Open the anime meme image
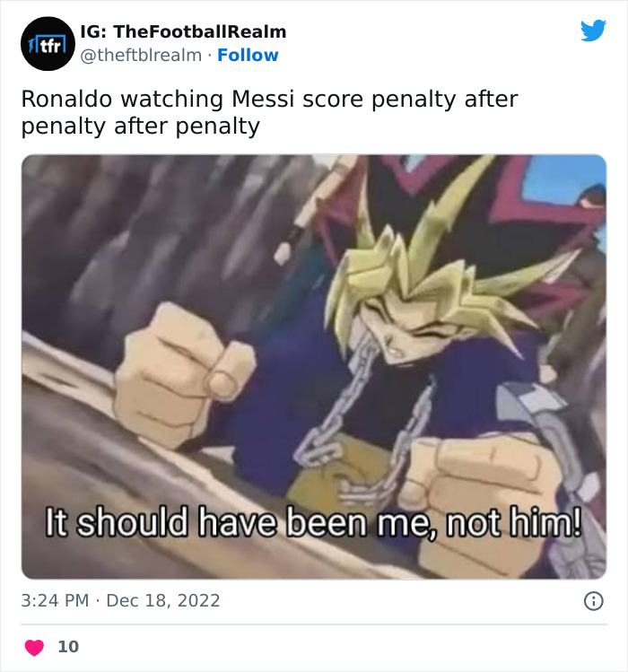Image resolution: width=628 pixels, height=672 pixels. 314,367
